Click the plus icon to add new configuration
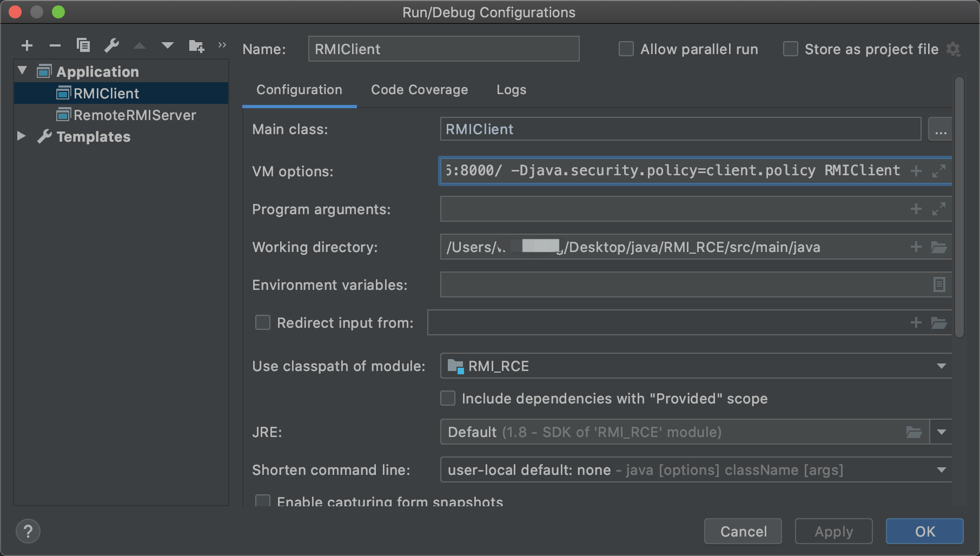Screen dimensions: 980x556 point(27,45)
